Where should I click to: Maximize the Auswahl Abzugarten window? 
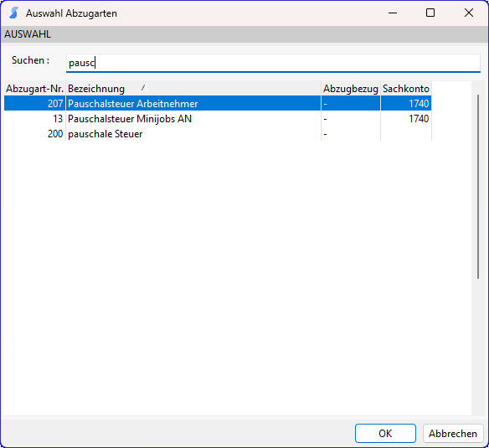(x=430, y=13)
